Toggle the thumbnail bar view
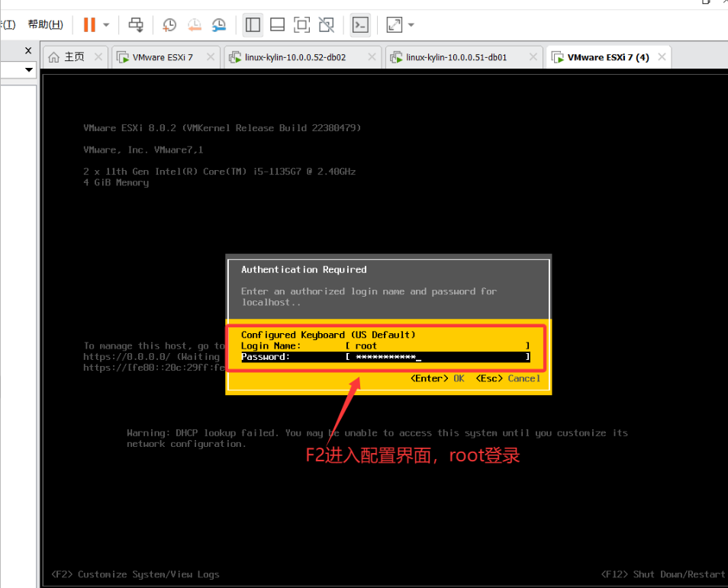 (x=277, y=24)
